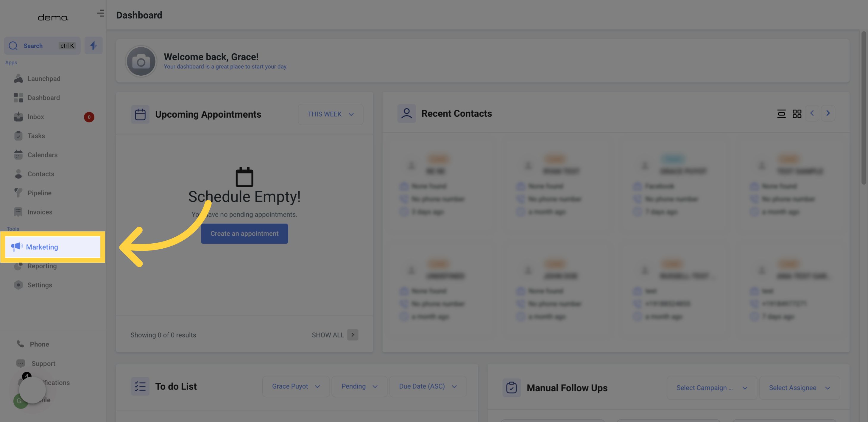
Task: Click SHOW ALL appointments link
Action: coord(328,335)
